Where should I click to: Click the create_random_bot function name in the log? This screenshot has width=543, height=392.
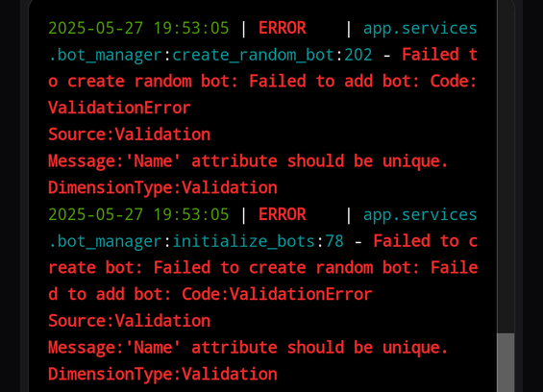(x=253, y=55)
